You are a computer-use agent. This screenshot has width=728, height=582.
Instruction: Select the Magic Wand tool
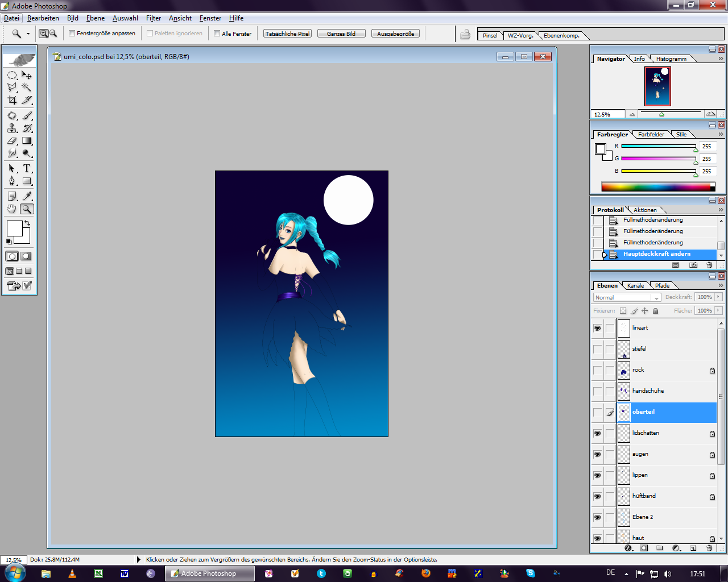pyautogui.click(x=27, y=88)
